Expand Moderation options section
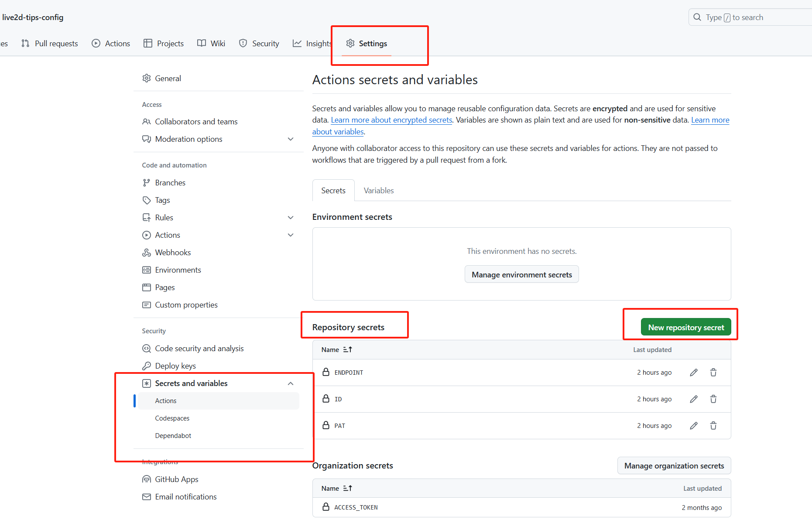Image resolution: width=812 pixels, height=530 pixels. tap(291, 139)
